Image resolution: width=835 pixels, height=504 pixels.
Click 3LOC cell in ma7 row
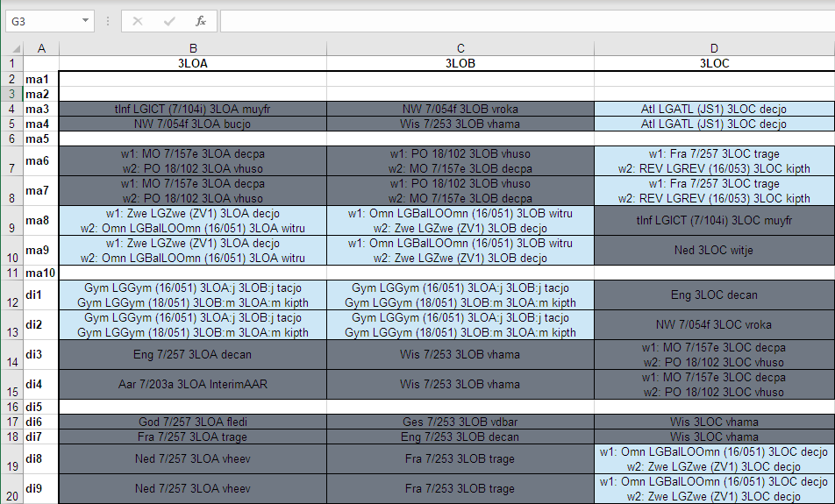[715, 191]
